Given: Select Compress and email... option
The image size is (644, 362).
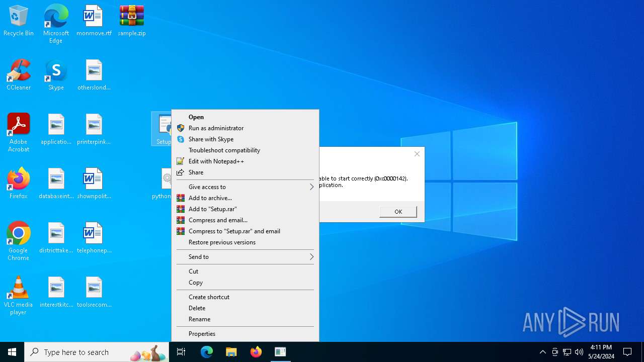Looking at the screenshot, I should [x=245, y=220].
